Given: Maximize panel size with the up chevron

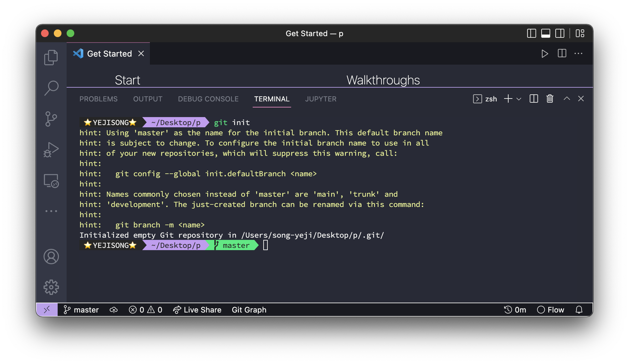Looking at the screenshot, I should click(x=567, y=99).
